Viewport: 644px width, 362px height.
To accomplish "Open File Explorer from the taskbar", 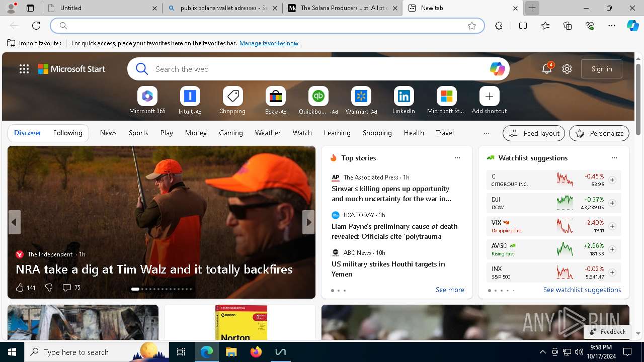I will 231,352.
